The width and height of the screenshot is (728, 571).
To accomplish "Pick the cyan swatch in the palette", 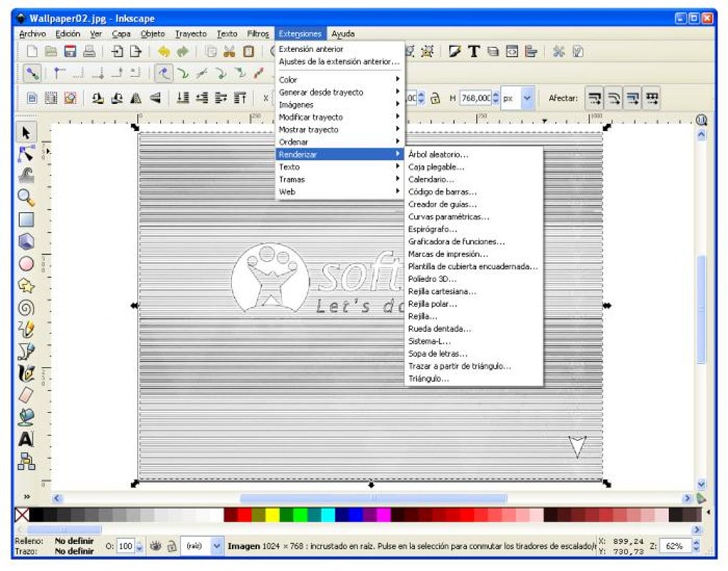I will coord(328,515).
